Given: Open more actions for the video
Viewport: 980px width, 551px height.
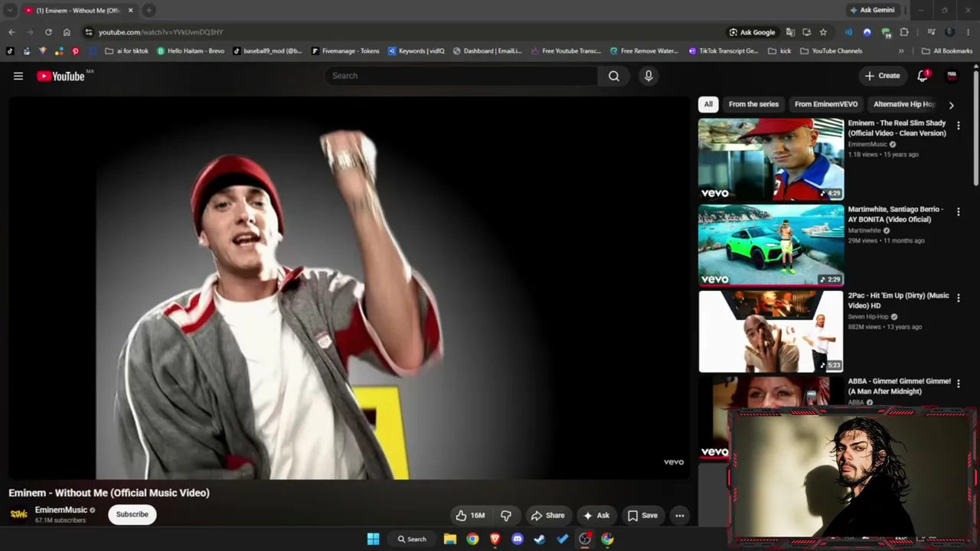Looking at the screenshot, I should [x=679, y=516].
